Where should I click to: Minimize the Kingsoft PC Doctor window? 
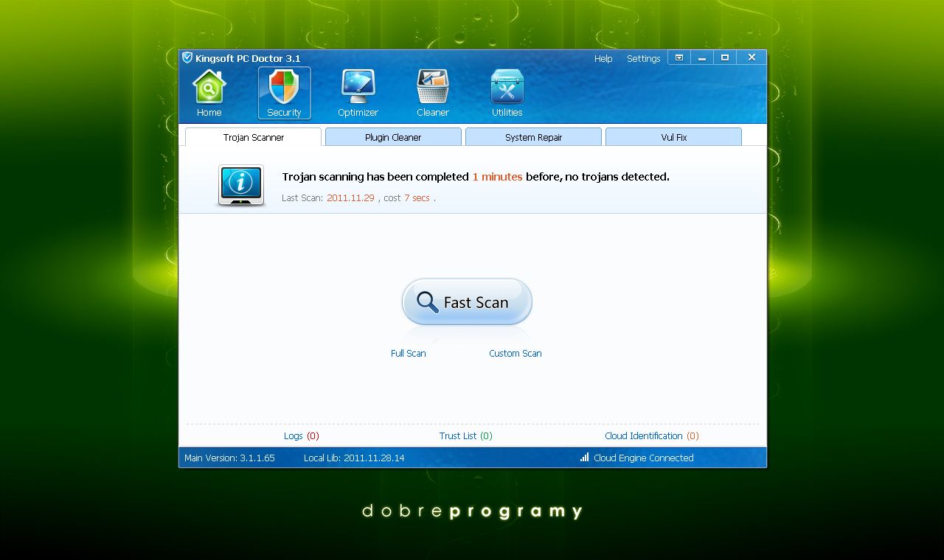pyautogui.click(x=702, y=57)
